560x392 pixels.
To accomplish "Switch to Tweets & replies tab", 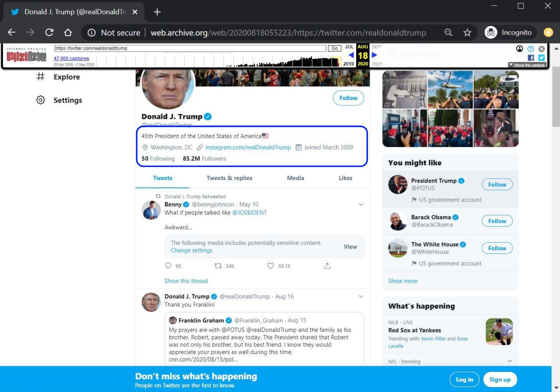I will (x=229, y=178).
